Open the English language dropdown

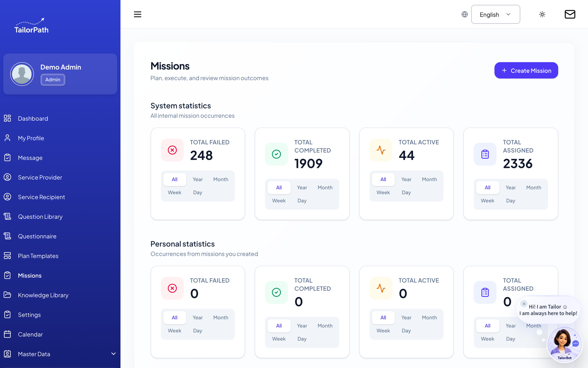tap(495, 14)
